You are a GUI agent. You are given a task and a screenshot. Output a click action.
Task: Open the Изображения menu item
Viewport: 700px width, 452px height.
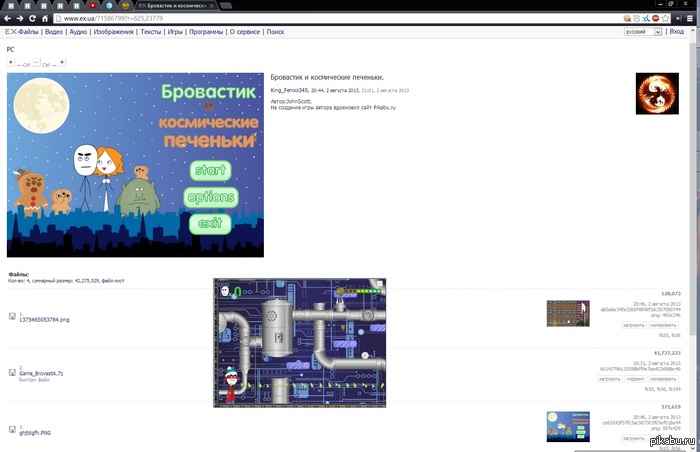[x=113, y=32]
